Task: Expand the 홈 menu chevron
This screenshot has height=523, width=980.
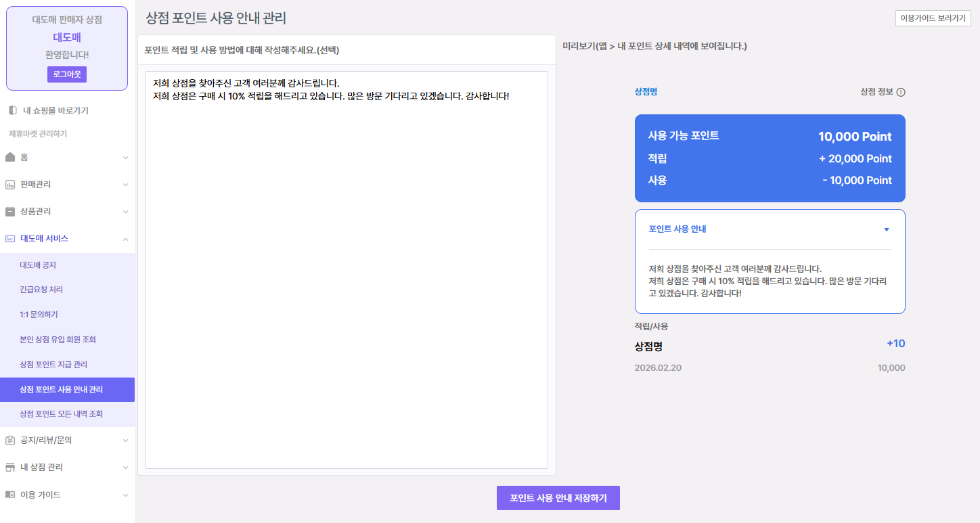Action: click(x=125, y=158)
